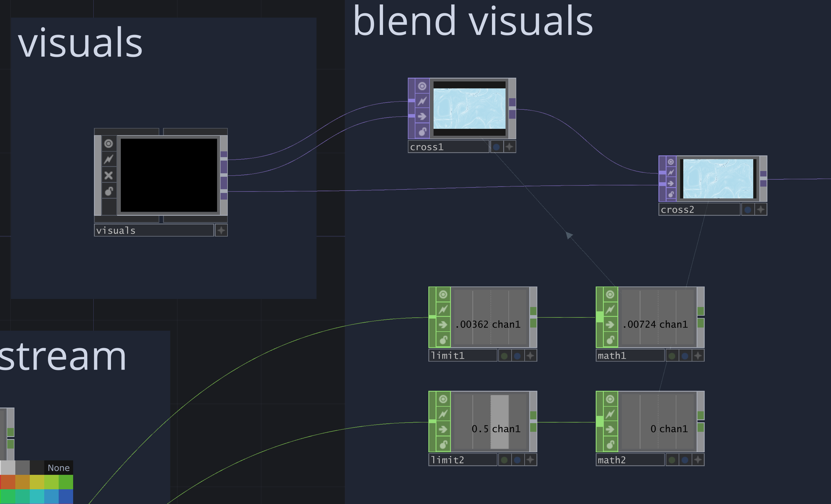
Task: Toggle viewer flag on cross2 node
Action: click(671, 162)
